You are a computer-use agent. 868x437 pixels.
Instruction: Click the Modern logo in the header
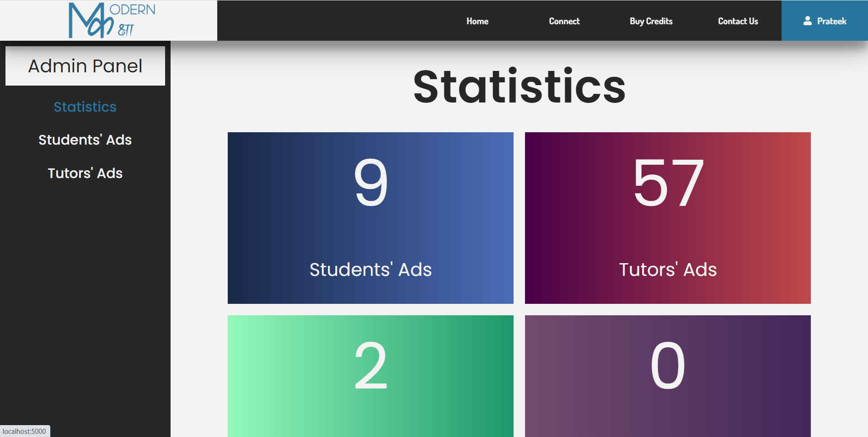coord(112,20)
